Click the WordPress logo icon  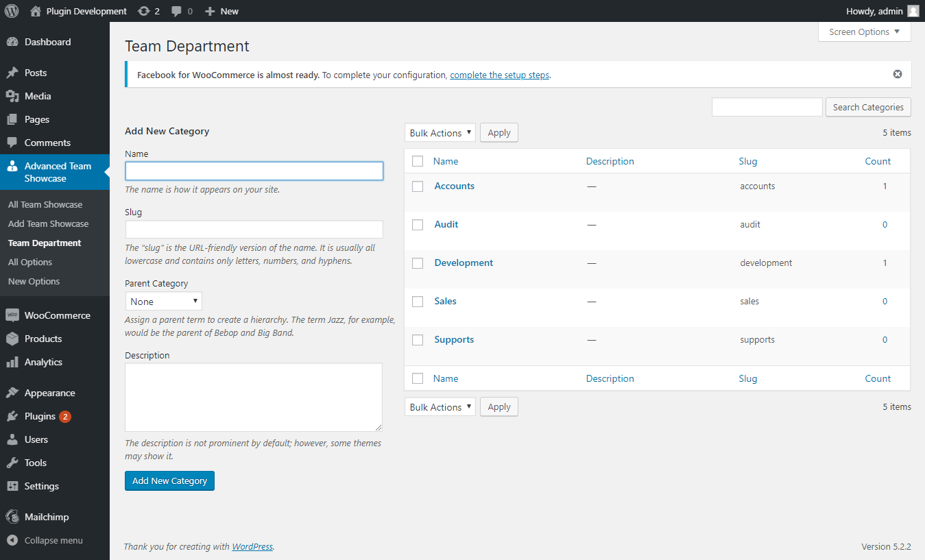(x=12, y=11)
